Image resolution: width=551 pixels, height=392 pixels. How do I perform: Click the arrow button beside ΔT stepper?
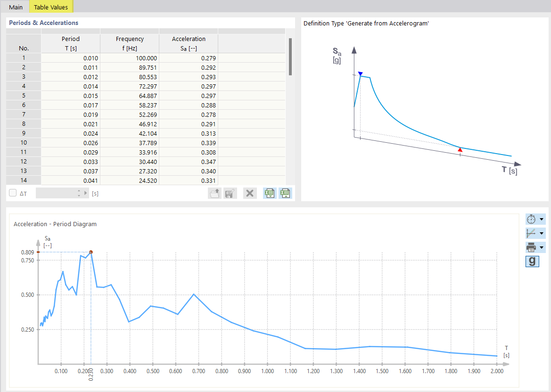tap(85, 193)
